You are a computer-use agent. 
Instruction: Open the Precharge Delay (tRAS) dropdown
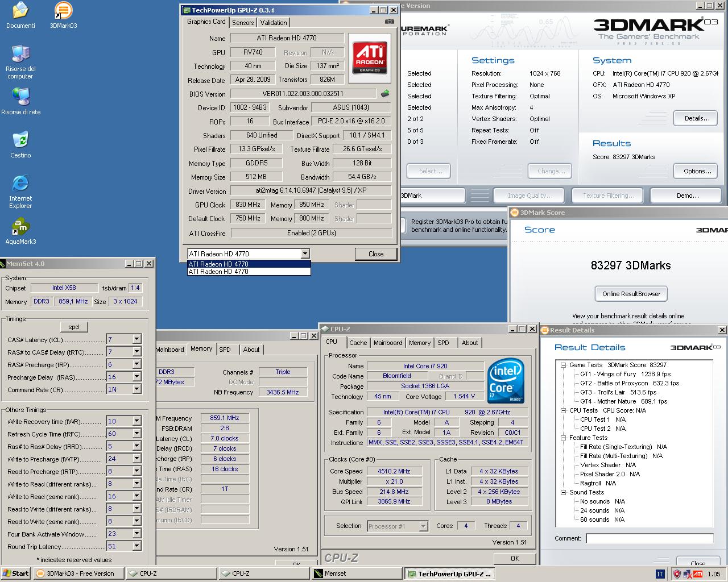[136, 377]
